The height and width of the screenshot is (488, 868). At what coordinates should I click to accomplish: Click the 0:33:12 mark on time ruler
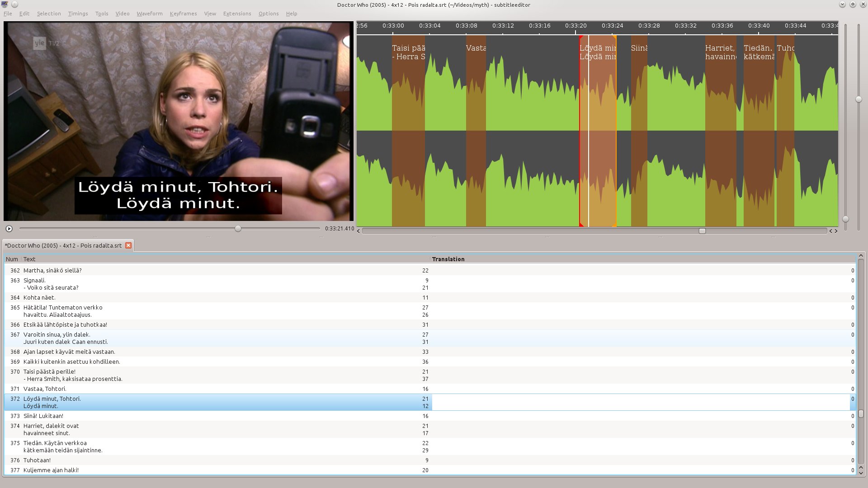tap(503, 26)
